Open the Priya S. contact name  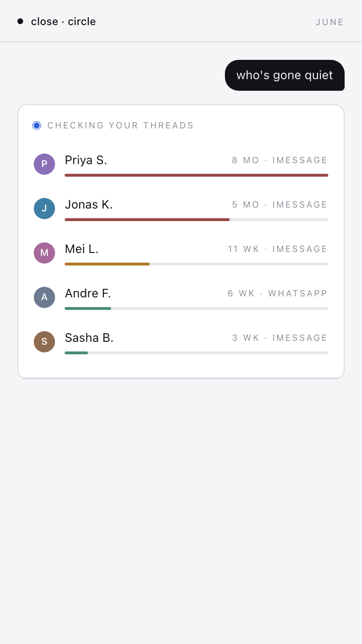[x=86, y=160]
